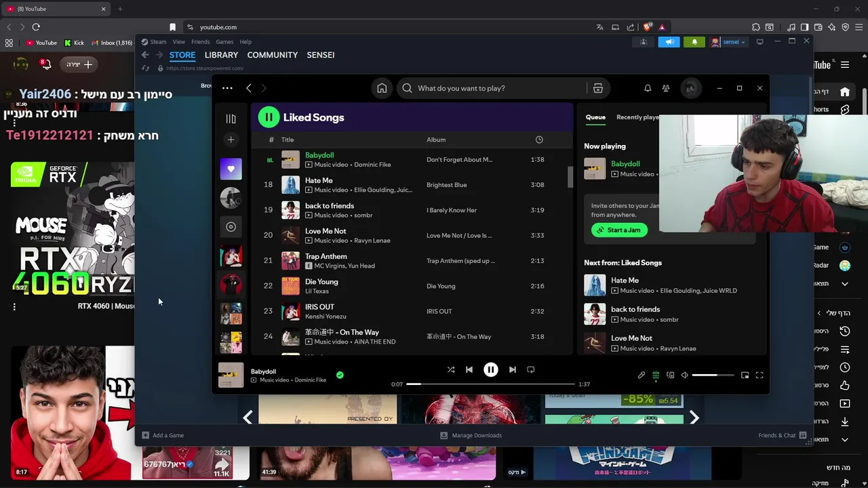Open the Spotify miniplayer
The image size is (868, 488).
745,375
